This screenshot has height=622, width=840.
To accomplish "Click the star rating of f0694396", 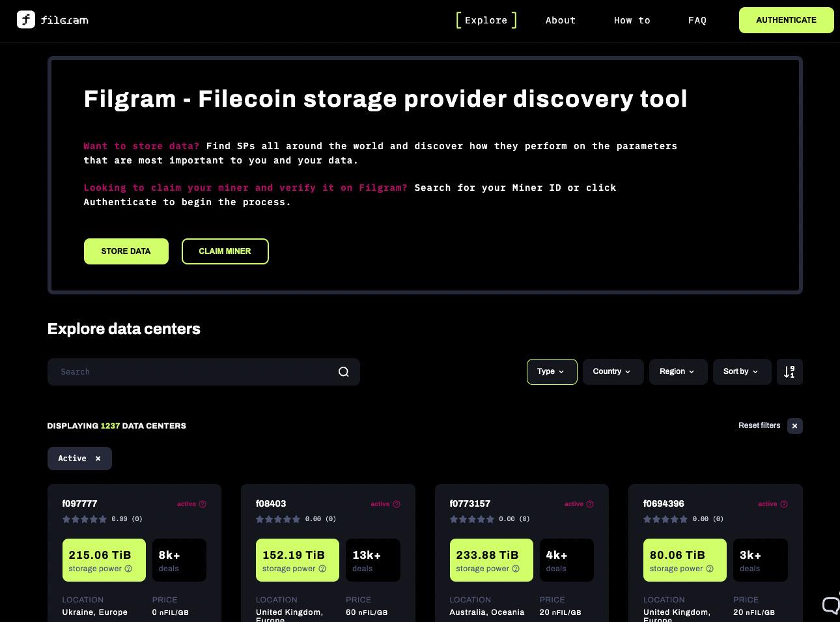I will click(665, 519).
